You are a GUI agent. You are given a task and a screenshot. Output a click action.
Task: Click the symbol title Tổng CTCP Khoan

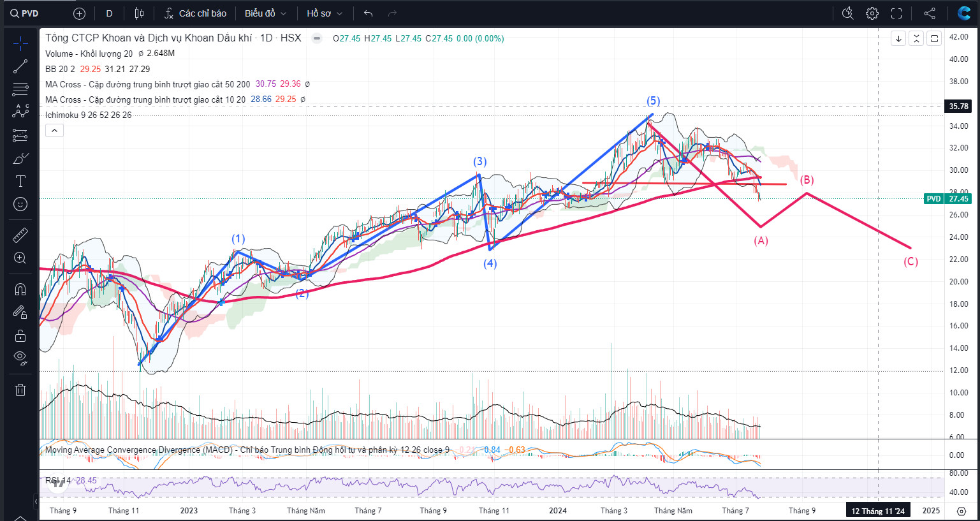pos(173,38)
